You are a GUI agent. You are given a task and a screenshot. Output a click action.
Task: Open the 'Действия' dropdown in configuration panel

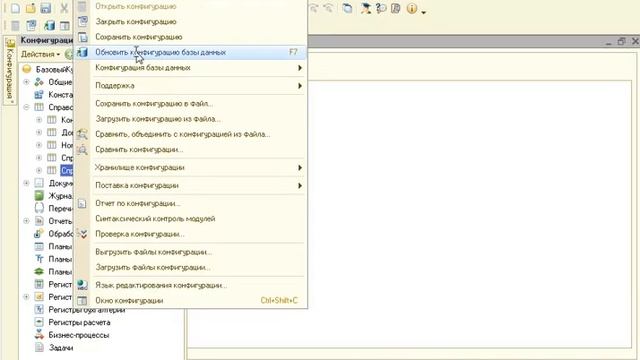(40, 54)
